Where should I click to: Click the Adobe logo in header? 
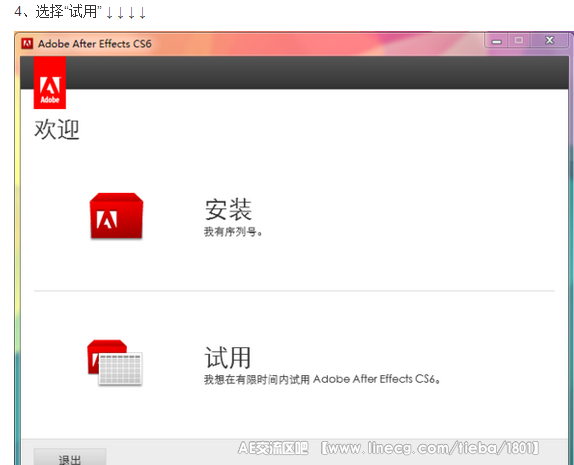[x=50, y=83]
